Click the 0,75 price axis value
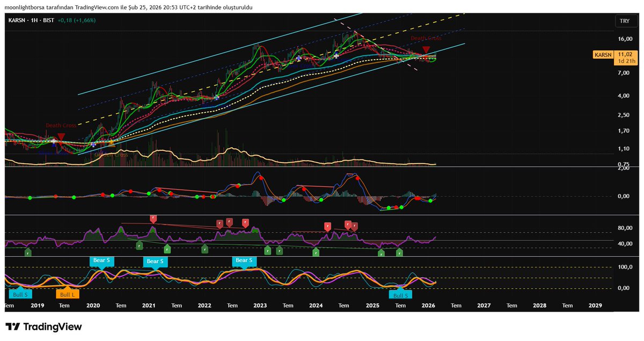Image resolution: width=644 pixels, height=341 pixels. pos(624,164)
